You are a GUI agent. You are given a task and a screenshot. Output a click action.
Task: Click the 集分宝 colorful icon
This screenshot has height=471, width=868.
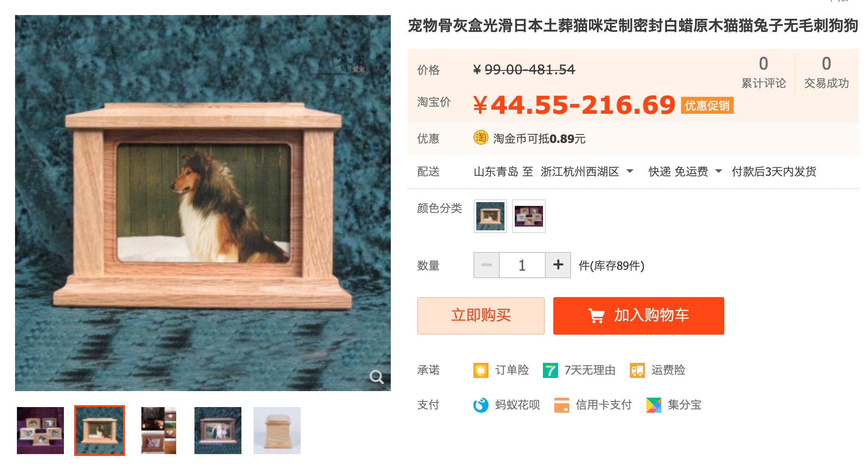(x=654, y=405)
